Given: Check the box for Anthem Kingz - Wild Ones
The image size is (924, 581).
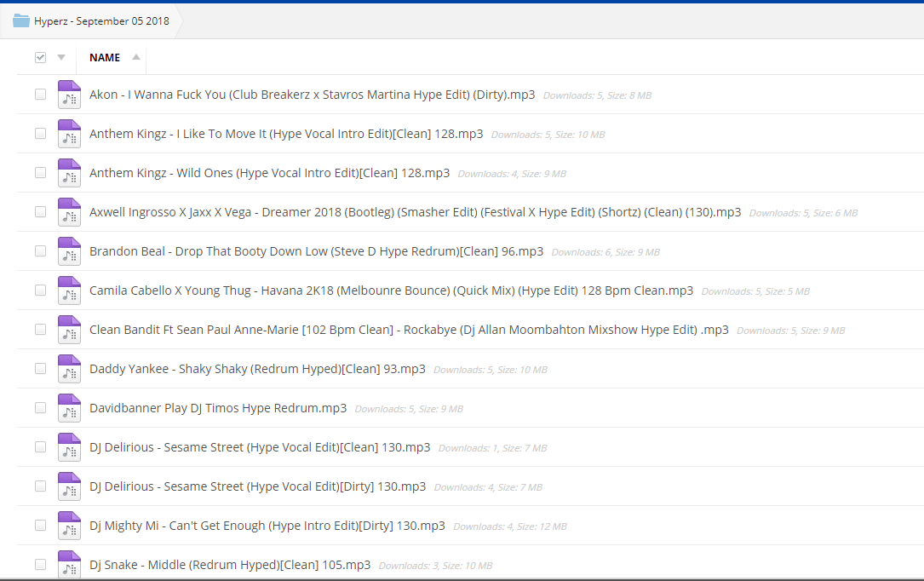Looking at the screenshot, I should pyautogui.click(x=40, y=173).
